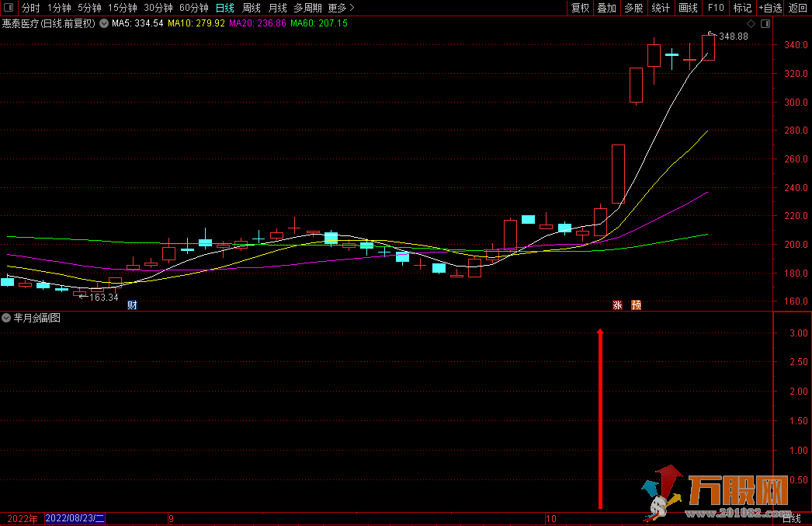This screenshot has height=526, width=812.
Task: Select the 5分钟 period
Action: click(89, 8)
